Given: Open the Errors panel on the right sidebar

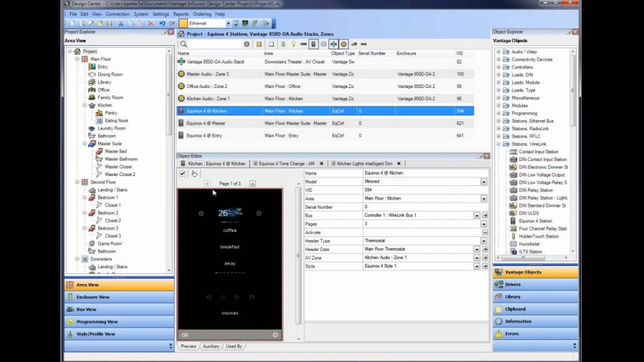Looking at the screenshot, I should tap(533, 333).
